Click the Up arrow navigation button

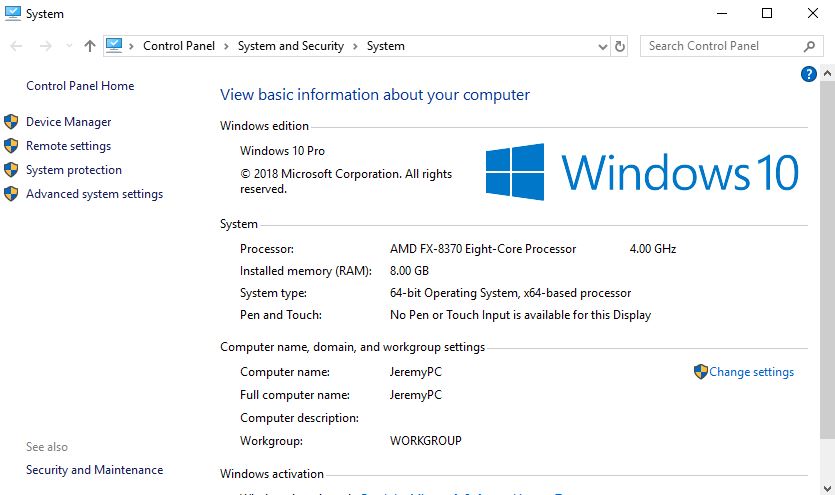click(x=90, y=46)
